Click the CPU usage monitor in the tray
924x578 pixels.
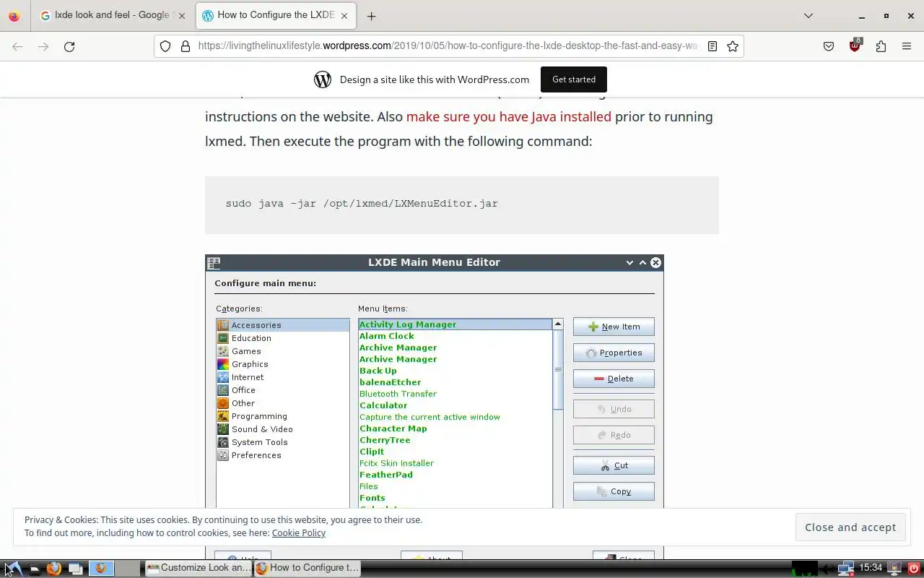(x=804, y=569)
